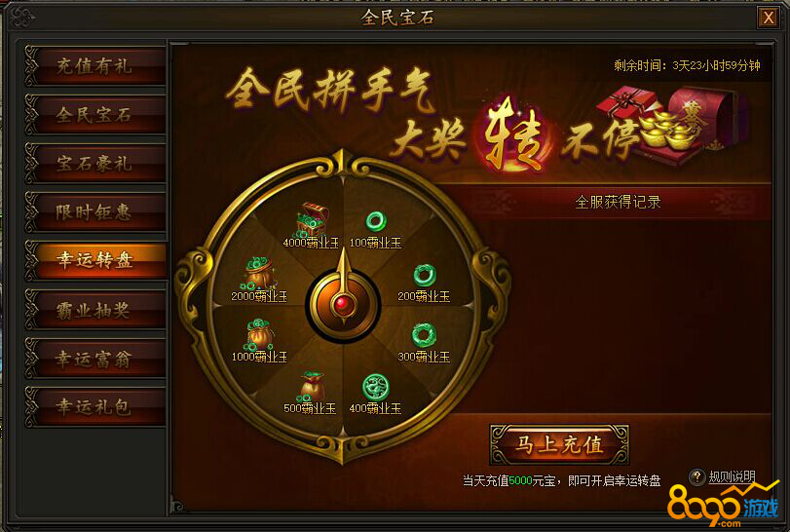Screen dimensions: 790x532
Task: Open the 霸业抽奖 tab
Action: [95, 310]
